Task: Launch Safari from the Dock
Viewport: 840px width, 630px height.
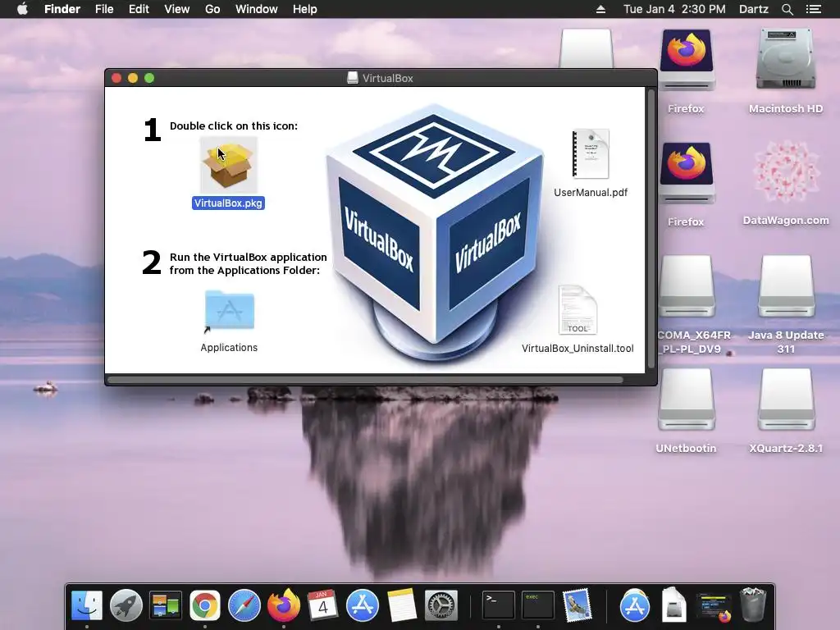Action: pos(244,605)
